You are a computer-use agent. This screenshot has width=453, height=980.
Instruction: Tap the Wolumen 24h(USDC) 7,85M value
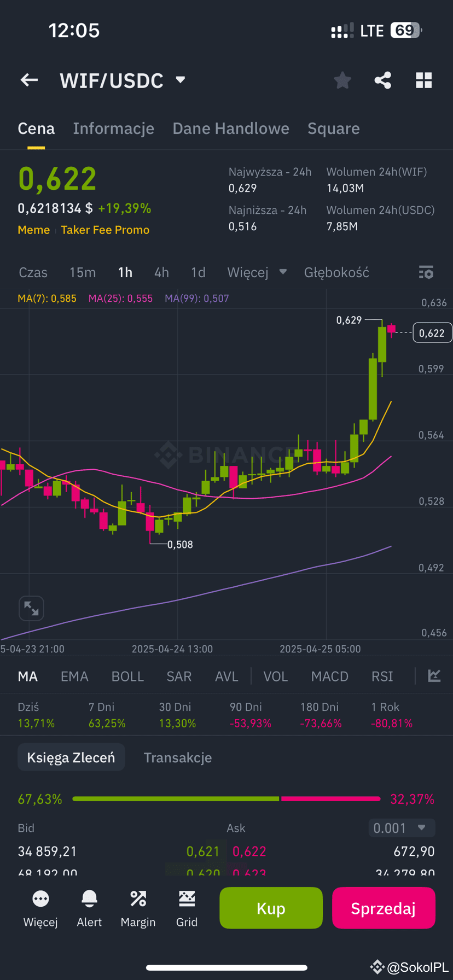coord(342,226)
